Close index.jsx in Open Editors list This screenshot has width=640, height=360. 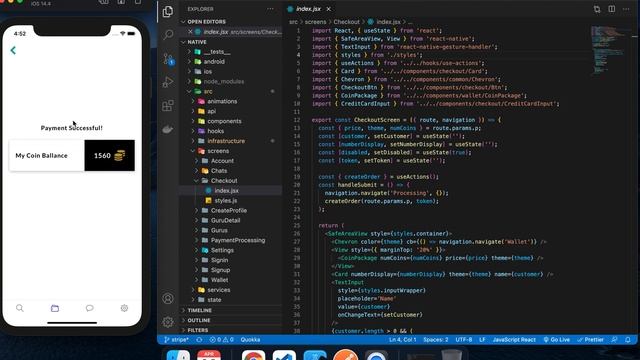pos(190,32)
